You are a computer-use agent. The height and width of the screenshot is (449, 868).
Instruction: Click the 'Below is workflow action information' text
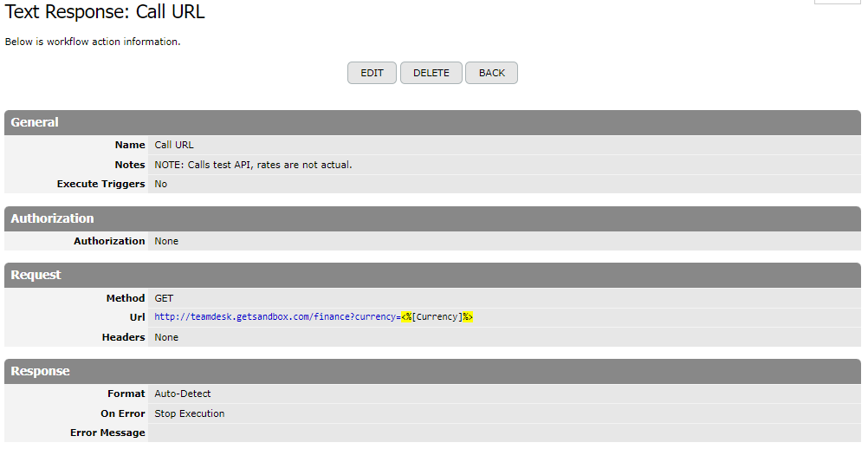[93, 42]
